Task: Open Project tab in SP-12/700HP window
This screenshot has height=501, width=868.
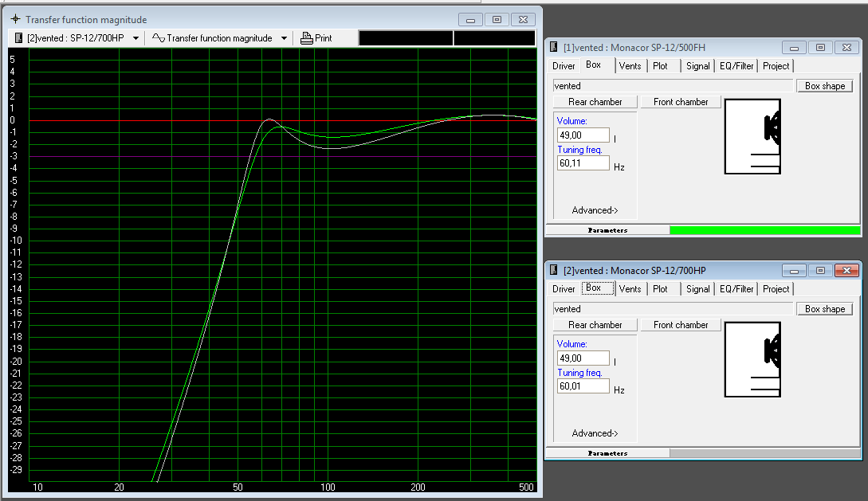Action: [776, 288]
